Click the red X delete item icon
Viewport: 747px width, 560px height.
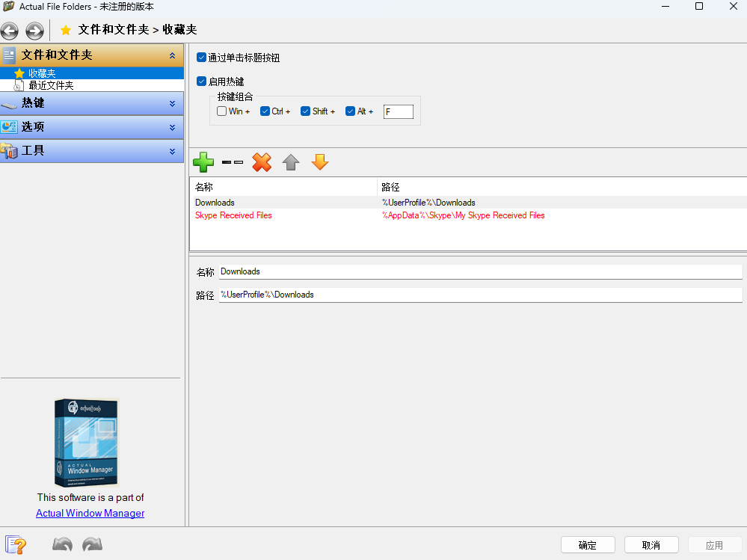[x=262, y=162]
